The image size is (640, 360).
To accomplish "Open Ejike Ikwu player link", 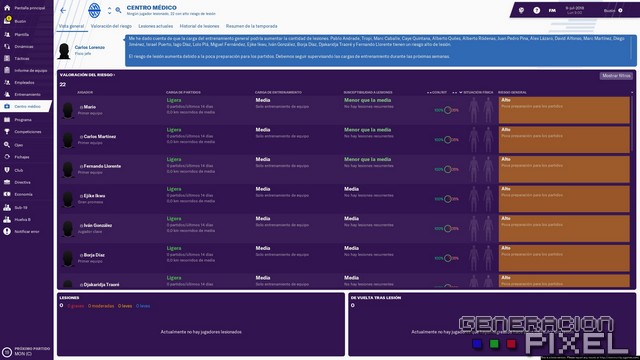I will click(x=94, y=196).
